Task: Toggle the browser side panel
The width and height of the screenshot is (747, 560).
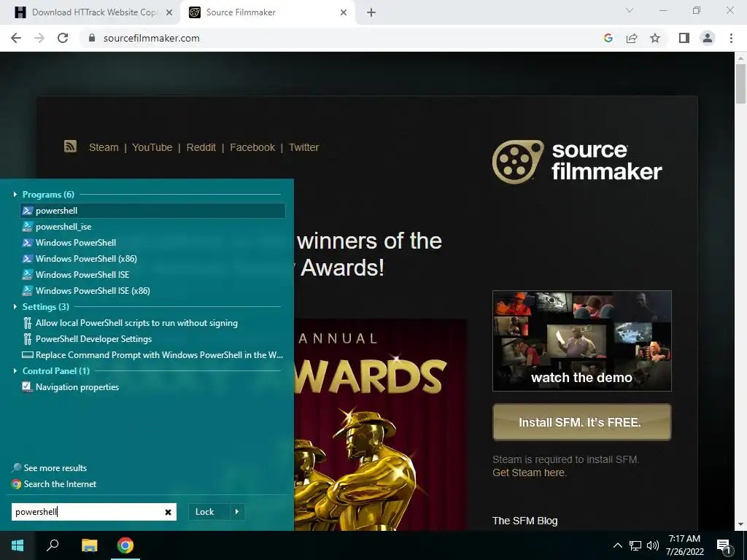Action: 684,38
